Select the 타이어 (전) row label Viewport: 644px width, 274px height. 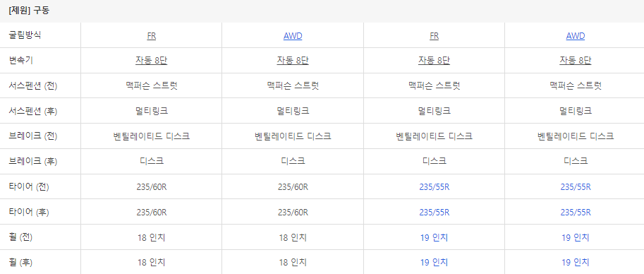29,186
